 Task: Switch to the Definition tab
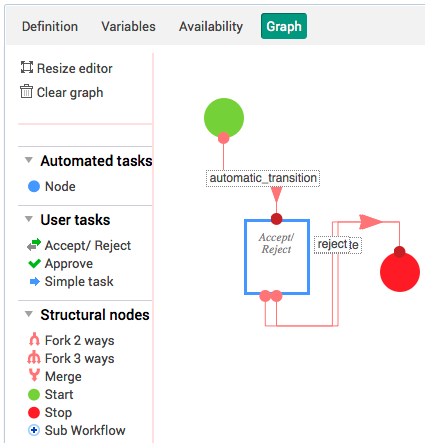pos(50,26)
